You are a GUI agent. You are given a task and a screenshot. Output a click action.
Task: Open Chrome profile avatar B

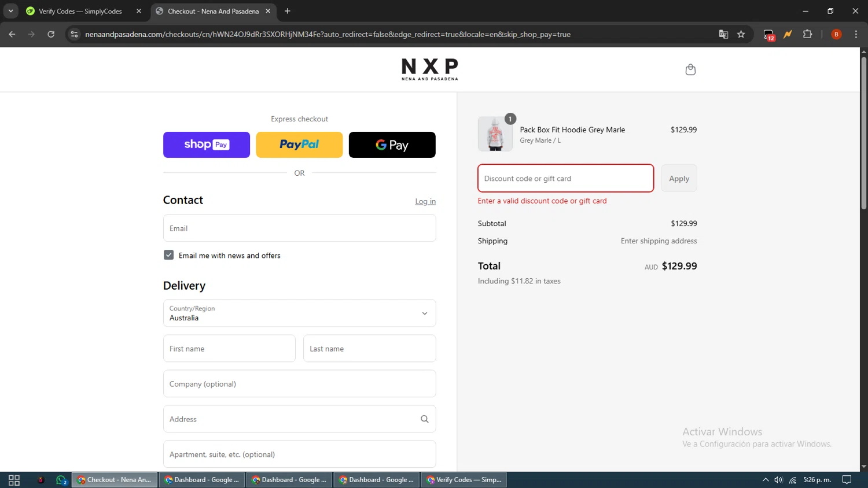pos(836,34)
